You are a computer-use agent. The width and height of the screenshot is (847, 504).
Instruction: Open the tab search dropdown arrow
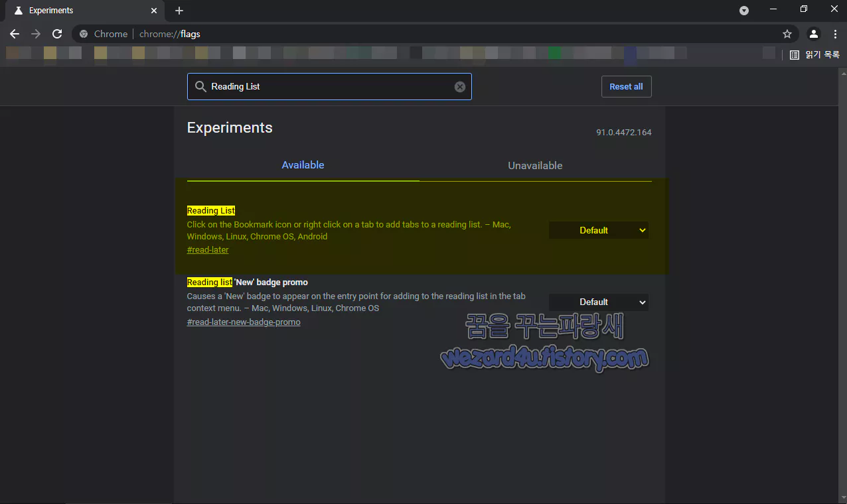click(x=744, y=11)
